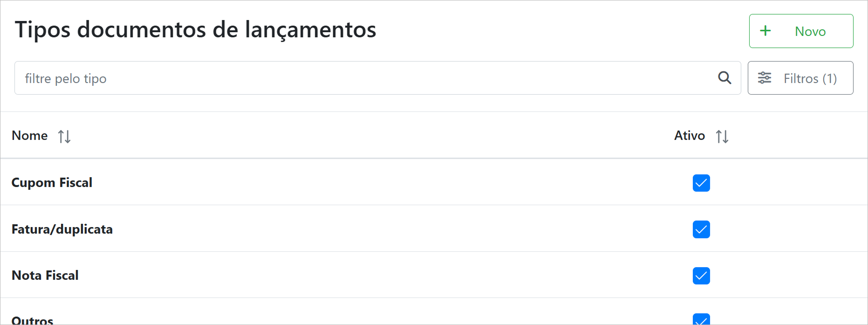868x325 pixels.
Task: Toggle the Ativo checkbox for Outros
Action: [x=701, y=319]
